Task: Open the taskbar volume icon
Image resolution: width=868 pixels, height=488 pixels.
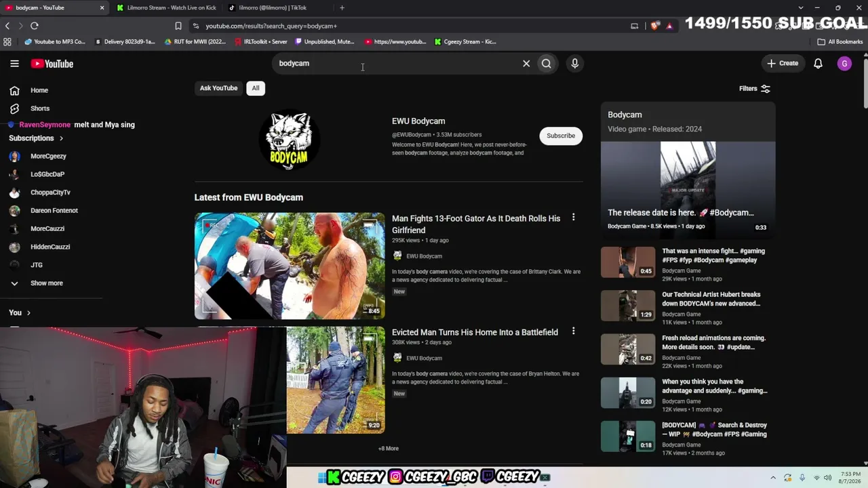Action: (827, 478)
